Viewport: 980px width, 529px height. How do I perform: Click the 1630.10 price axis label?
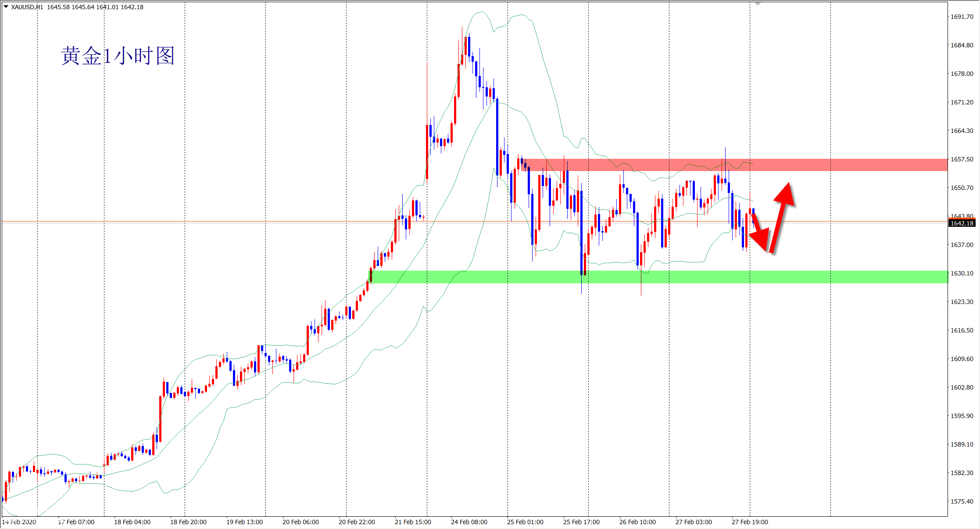click(x=962, y=273)
